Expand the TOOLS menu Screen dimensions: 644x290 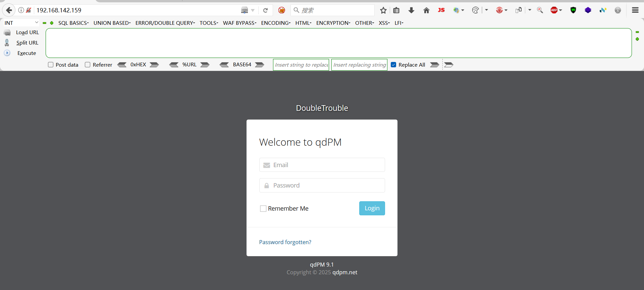209,23
